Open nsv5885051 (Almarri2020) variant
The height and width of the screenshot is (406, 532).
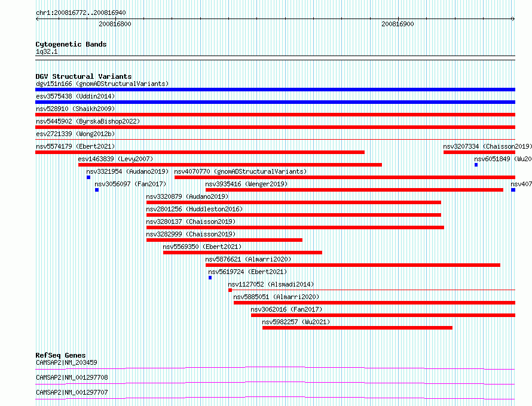(x=276, y=297)
